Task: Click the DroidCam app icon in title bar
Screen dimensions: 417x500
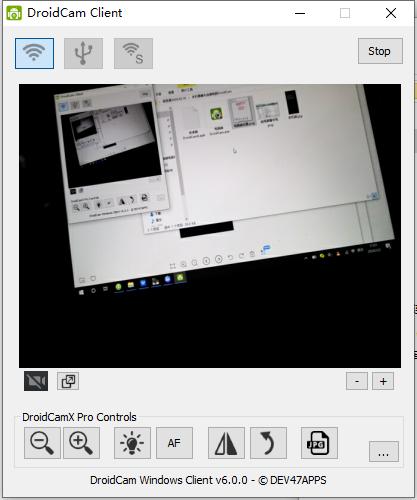Action: [14, 13]
